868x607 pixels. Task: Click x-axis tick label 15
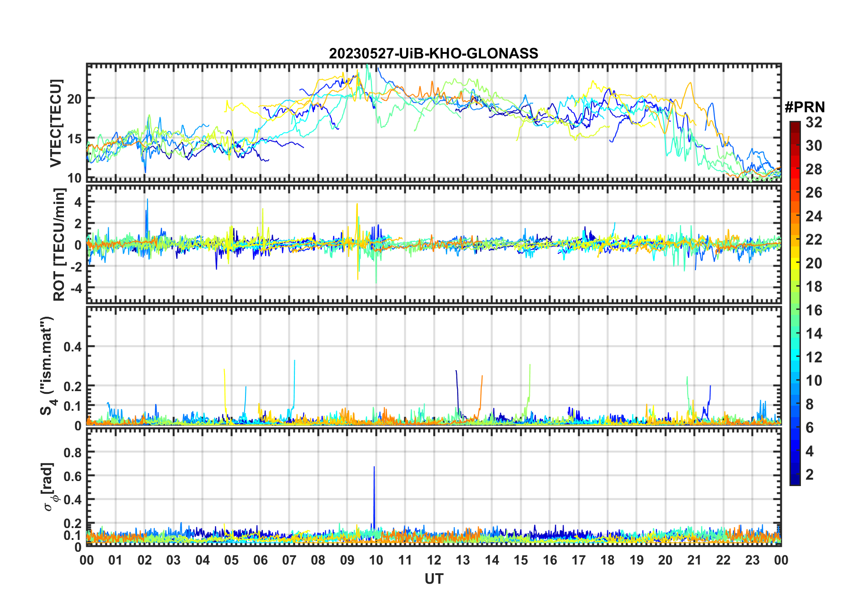[521, 560]
